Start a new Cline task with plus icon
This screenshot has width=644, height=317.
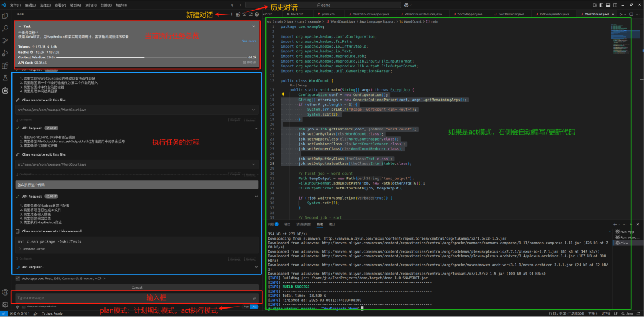[x=231, y=14]
